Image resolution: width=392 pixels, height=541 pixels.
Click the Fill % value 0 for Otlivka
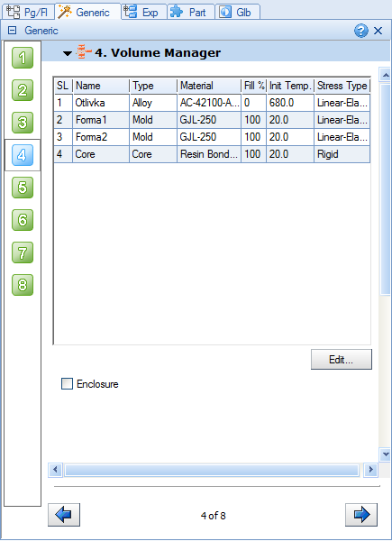[x=254, y=103]
